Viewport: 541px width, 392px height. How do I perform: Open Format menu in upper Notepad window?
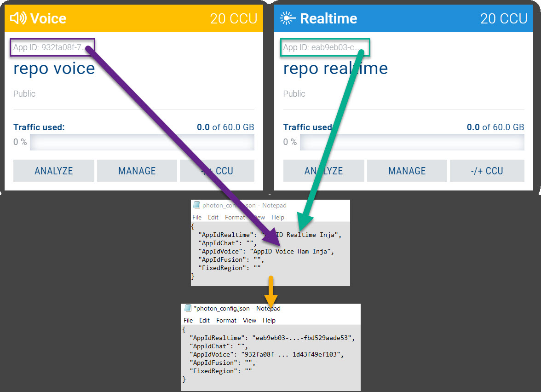coord(235,217)
